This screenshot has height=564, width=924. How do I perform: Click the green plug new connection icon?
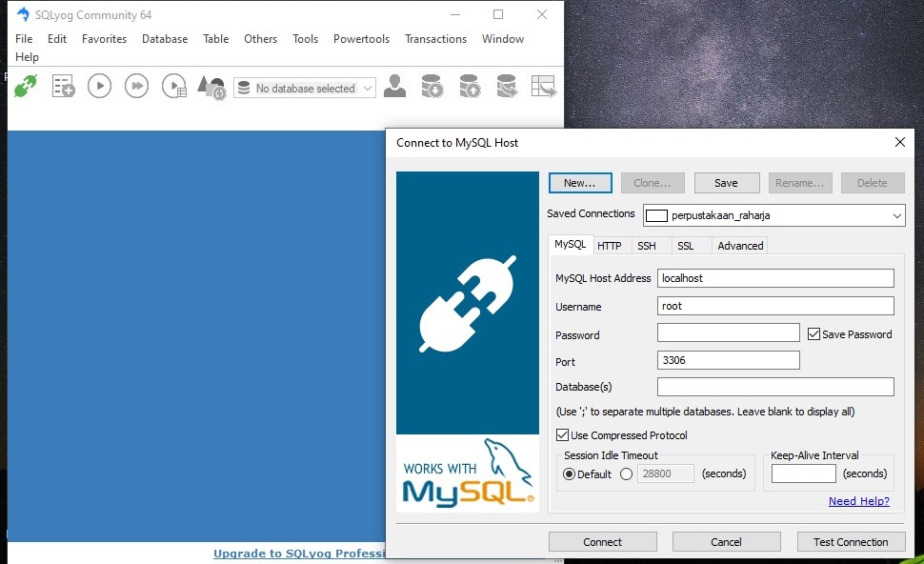tap(26, 86)
